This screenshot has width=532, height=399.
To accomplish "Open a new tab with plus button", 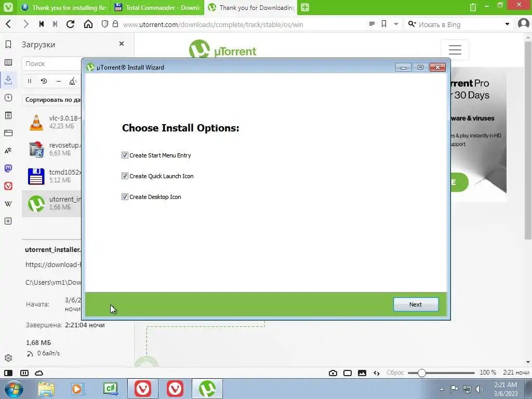I will 305,7.
